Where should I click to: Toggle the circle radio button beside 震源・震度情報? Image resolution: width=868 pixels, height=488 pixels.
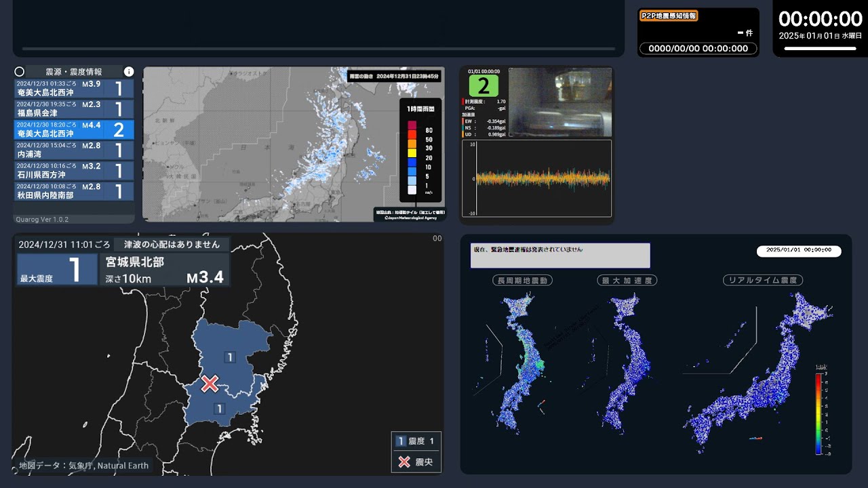pyautogui.click(x=20, y=72)
